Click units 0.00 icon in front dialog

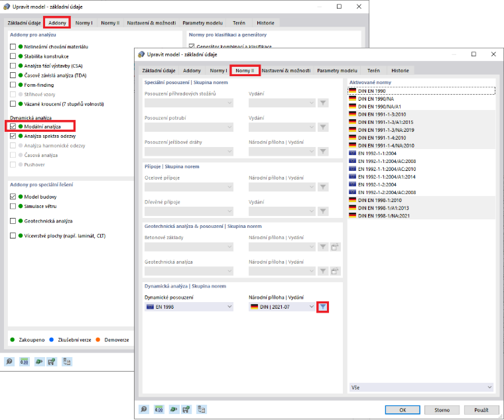(158, 409)
